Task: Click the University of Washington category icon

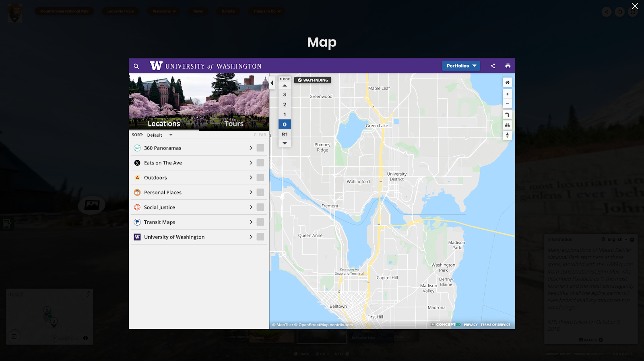Action: (137, 237)
